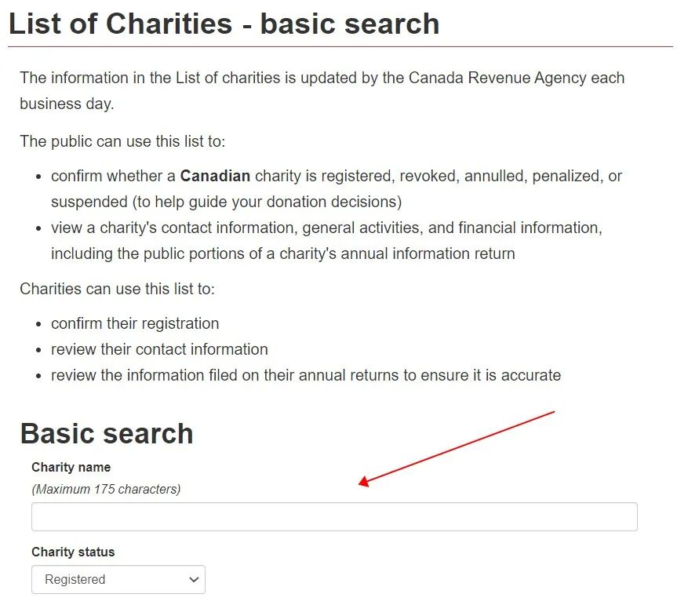Open the Charity status dropdown showing Registered
This screenshot has width=688, height=616.
118,580
